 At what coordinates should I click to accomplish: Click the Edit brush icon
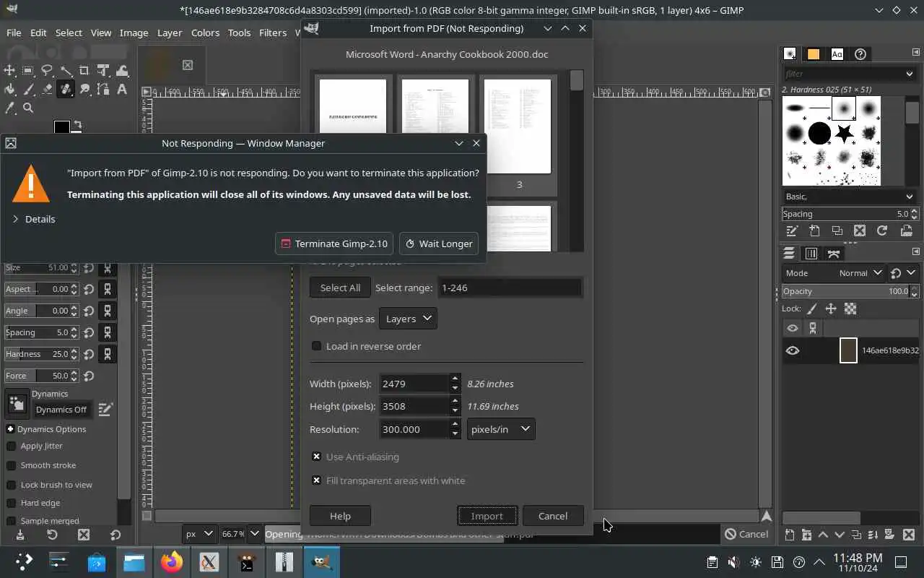pyautogui.click(x=792, y=231)
